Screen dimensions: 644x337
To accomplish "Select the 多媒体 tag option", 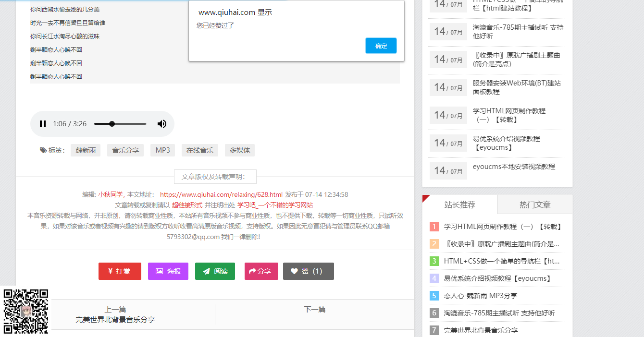I will coord(239,150).
